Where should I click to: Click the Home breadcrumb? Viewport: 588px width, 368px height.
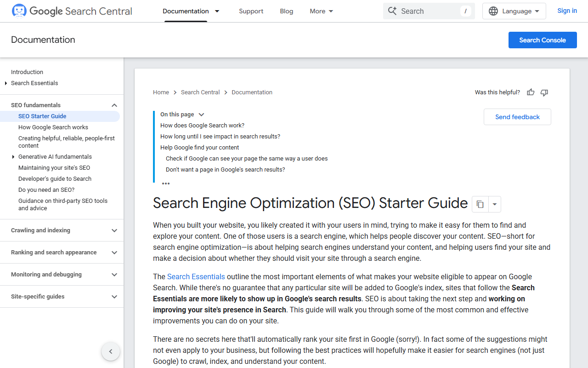161,92
